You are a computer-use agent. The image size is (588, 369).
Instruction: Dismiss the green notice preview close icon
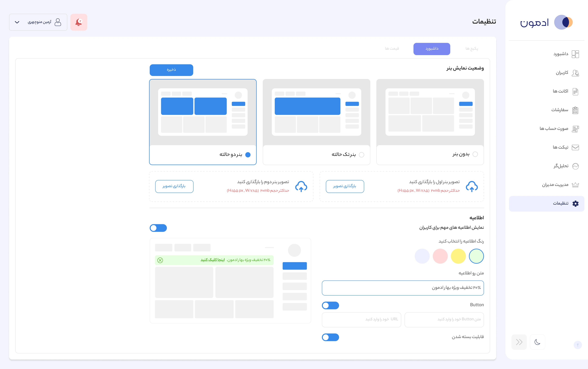pyautogui.click(x=160, y=260)
